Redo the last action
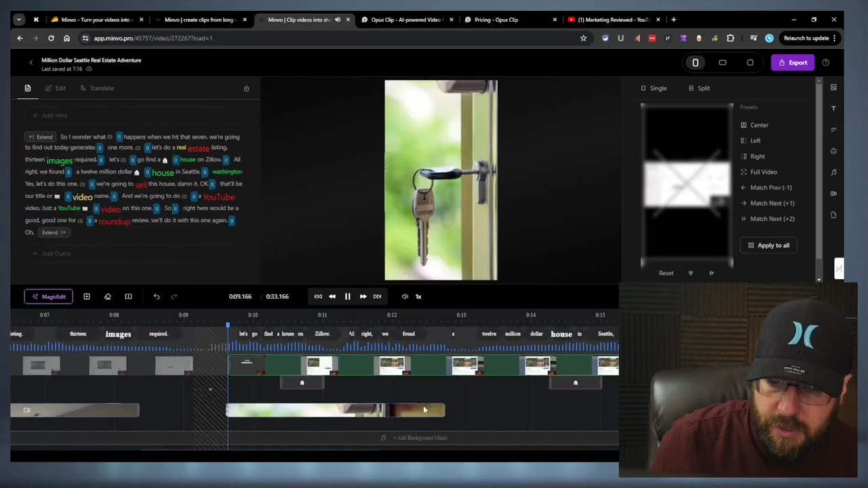 (x=174, y=296)
